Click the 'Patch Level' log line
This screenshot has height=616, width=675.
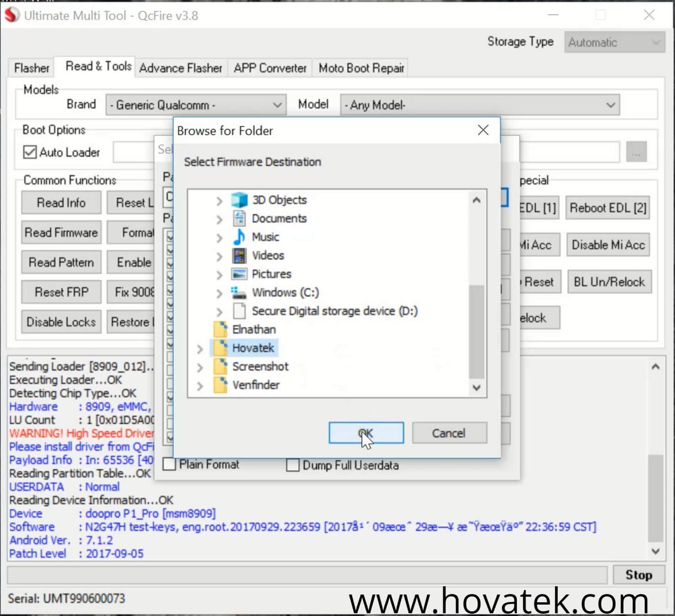[76, 553]
